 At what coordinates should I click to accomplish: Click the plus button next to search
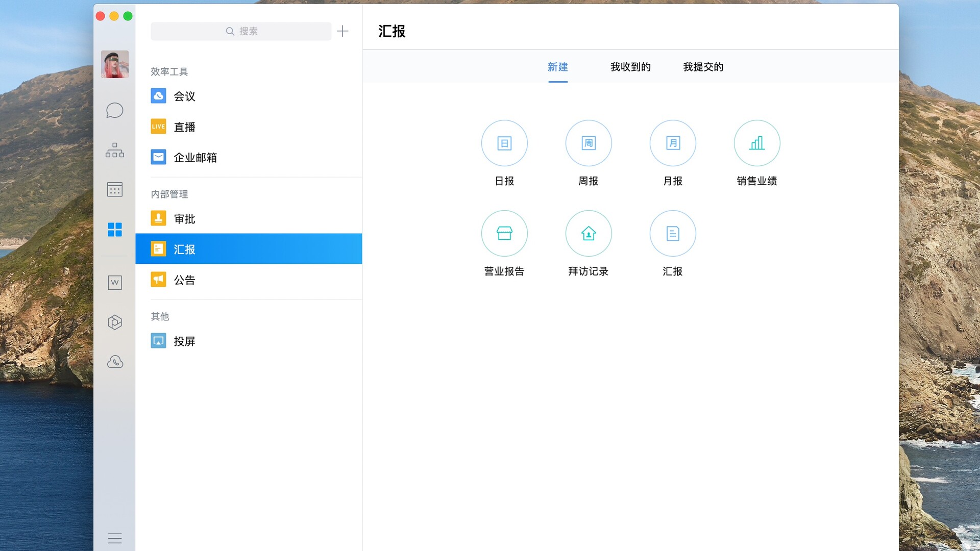342,31
